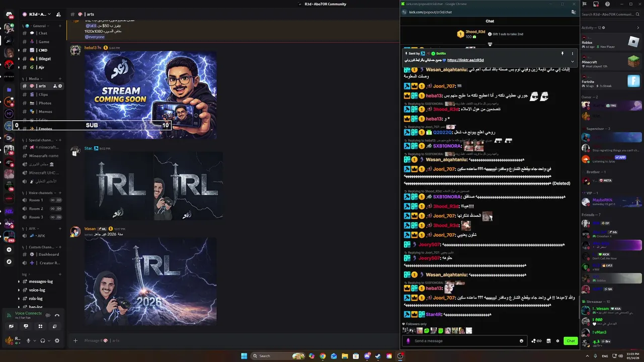This screenshot has width=644, height=362.
Task: Join voice channel Room 1
Action: (x=42, y=200)
